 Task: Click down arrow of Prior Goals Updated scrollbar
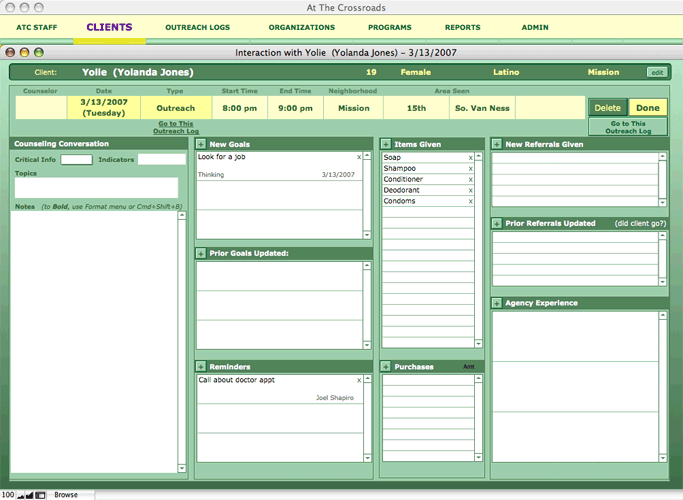pyautogui.click(x=367, y=345)
